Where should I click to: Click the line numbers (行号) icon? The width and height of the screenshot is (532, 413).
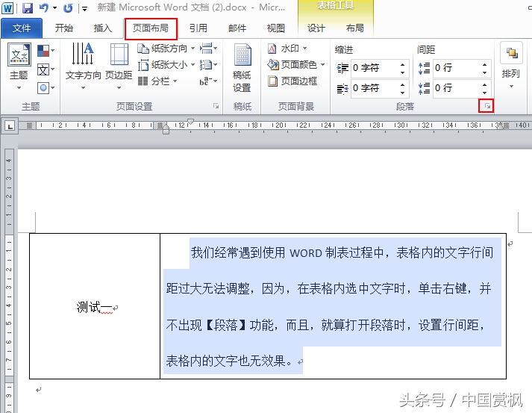point(208,64)
